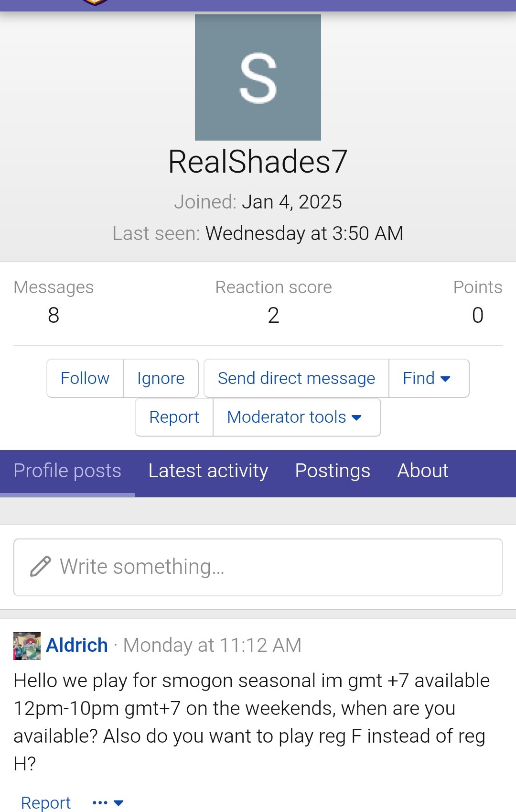This screenshot has width=516, height=812.
Task: Click the pencil icon in the post box
Action: click(41, 567)
